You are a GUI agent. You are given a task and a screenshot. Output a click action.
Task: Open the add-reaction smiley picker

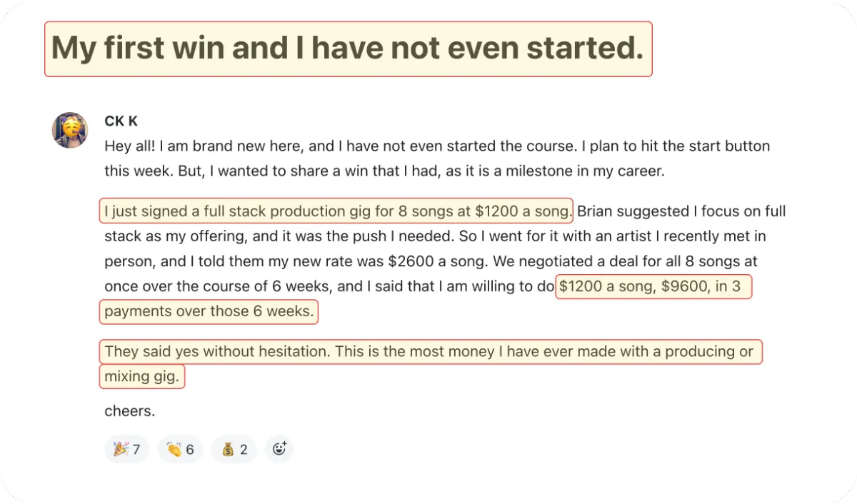tap(279, 449)
